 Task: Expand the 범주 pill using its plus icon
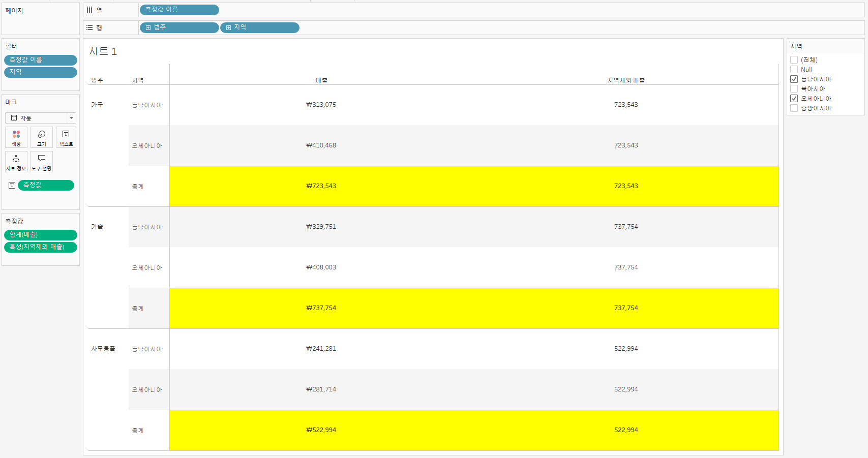[x=148, y=27]
